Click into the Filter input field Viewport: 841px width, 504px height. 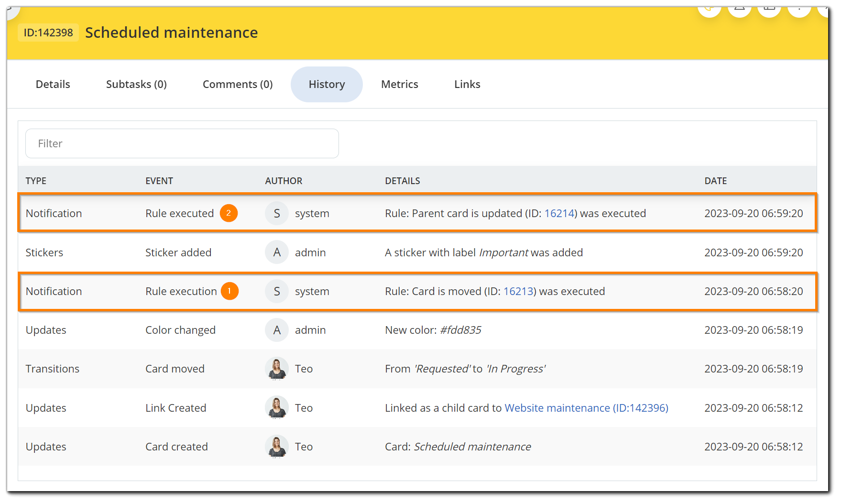[182, 143]
